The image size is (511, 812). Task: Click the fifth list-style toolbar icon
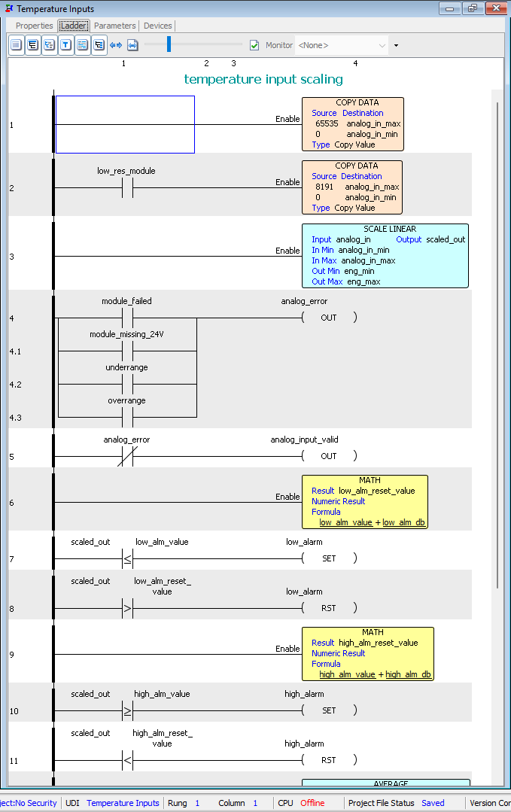83,45
